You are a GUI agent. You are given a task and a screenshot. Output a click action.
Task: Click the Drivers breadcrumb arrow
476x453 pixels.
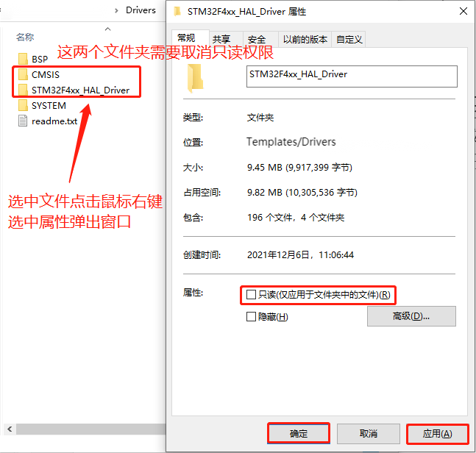pos(116,10)
